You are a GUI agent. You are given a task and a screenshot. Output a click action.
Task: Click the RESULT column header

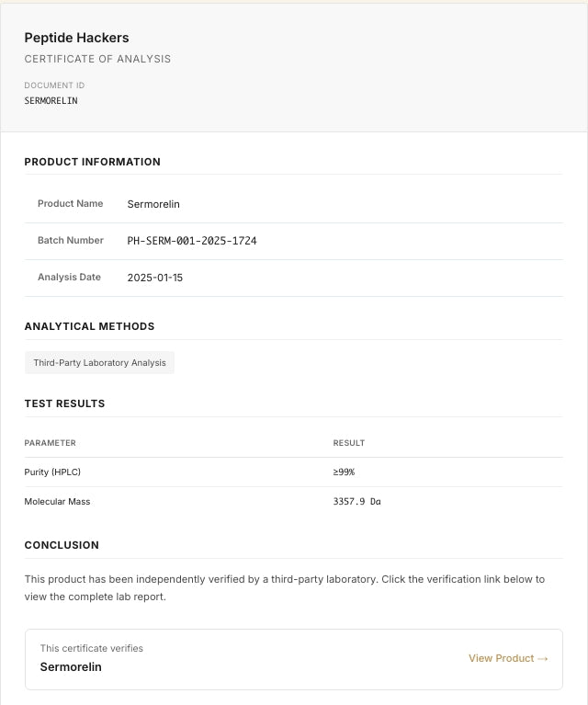point(349,443)
